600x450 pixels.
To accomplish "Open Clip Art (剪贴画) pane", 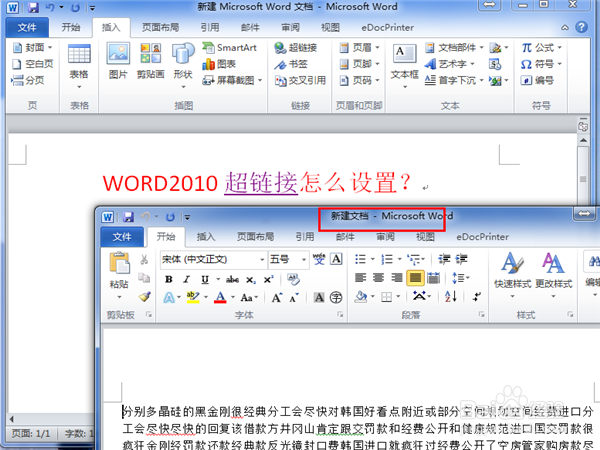I will click(x=150, y=61).
